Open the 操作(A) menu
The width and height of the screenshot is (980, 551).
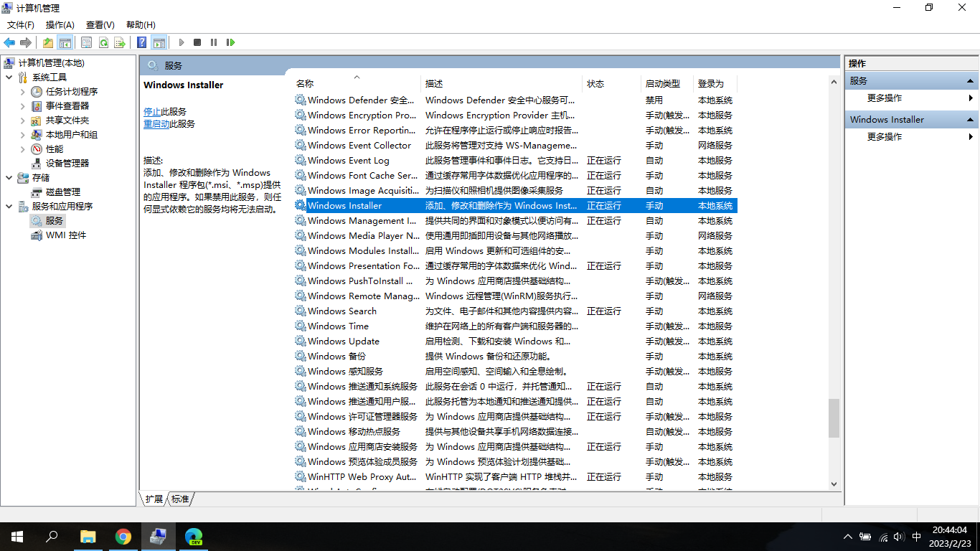tap(60, 25)
